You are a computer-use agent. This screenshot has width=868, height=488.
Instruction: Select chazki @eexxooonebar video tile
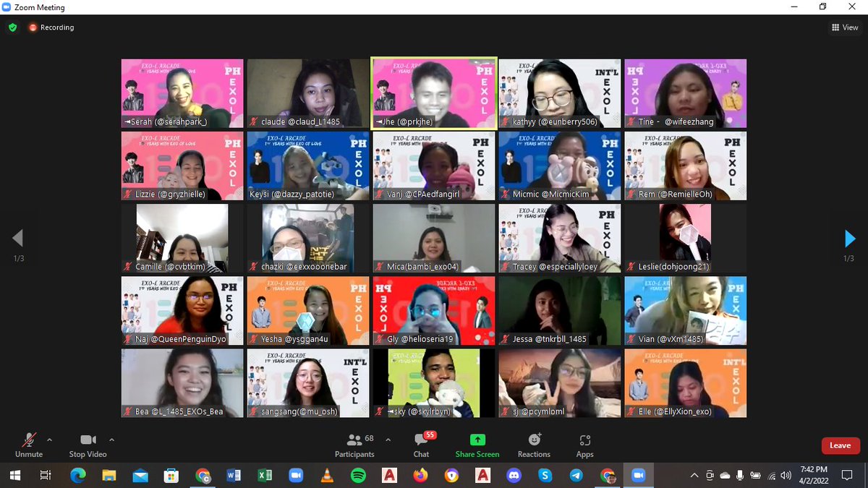[308, 238]
